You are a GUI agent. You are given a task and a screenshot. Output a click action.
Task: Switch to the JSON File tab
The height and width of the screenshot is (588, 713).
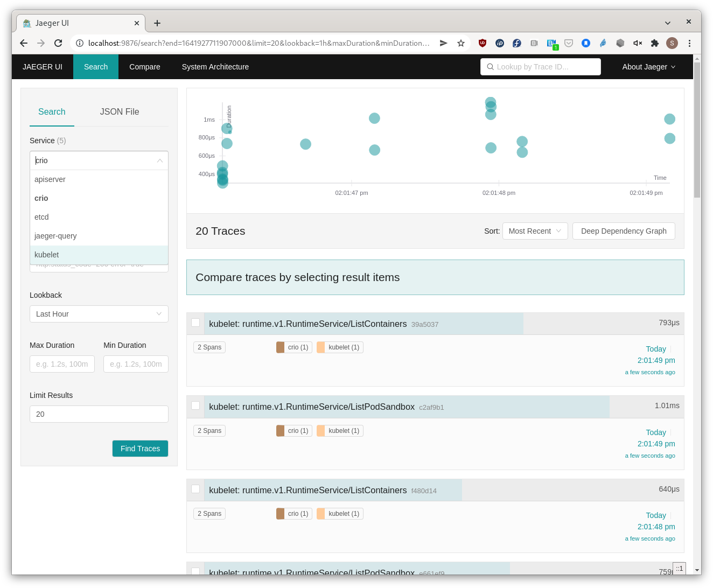(x=120, y=112)
